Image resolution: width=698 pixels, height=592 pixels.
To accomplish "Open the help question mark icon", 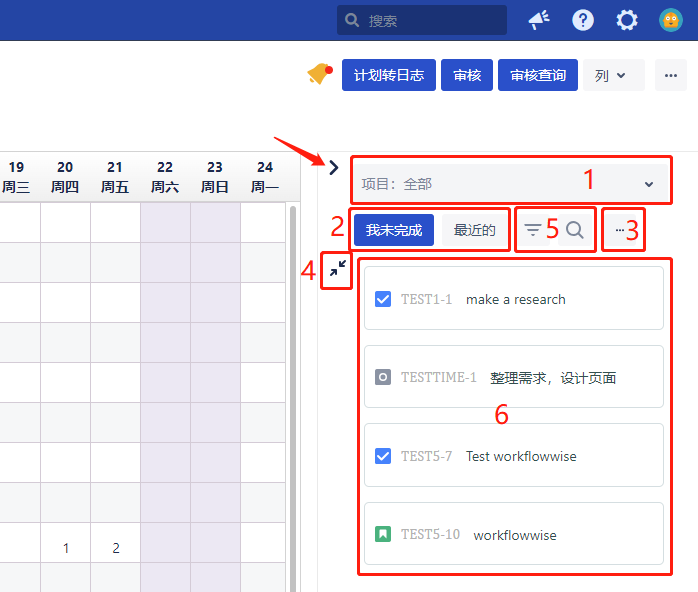I will coord(583,20).
